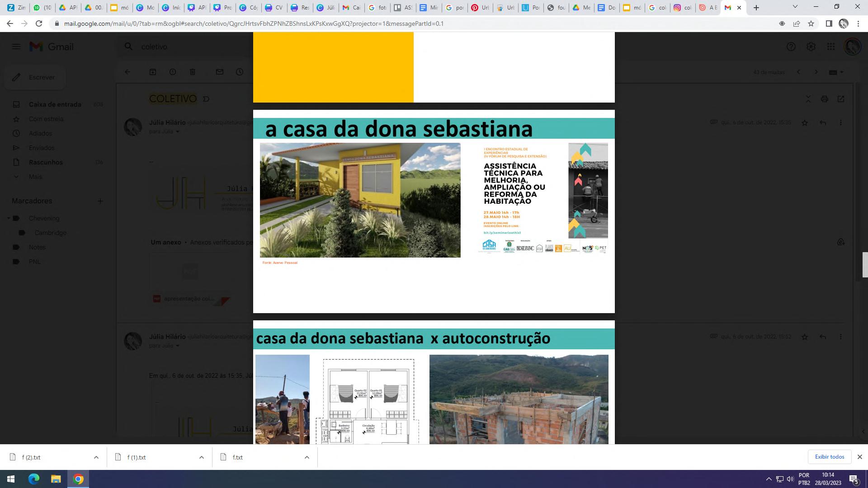Viewport: 868px width, 488px height.
Task: Click the Exibir todos downloads button
Action: pos(829,457)
